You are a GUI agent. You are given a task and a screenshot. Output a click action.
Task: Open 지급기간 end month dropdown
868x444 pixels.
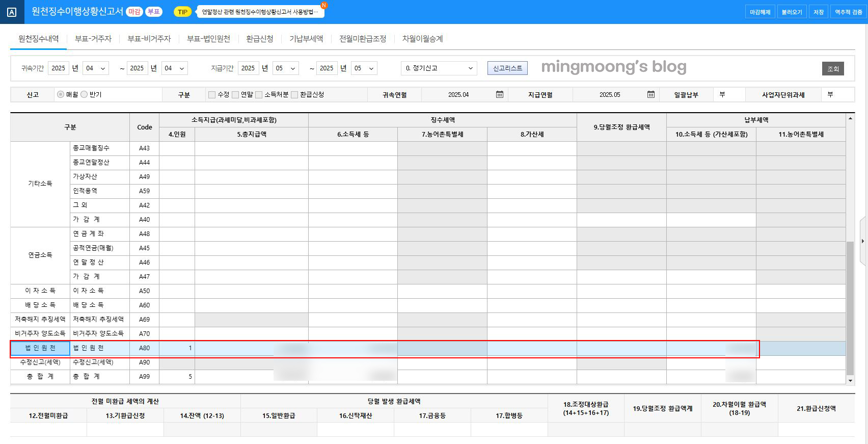click(x=364, y=68)
